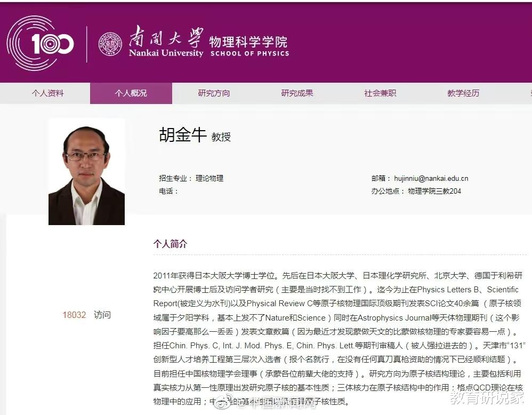Switch to the 研究方向 tab
Viewport: 532px width, 415px height.
[214, 93]
